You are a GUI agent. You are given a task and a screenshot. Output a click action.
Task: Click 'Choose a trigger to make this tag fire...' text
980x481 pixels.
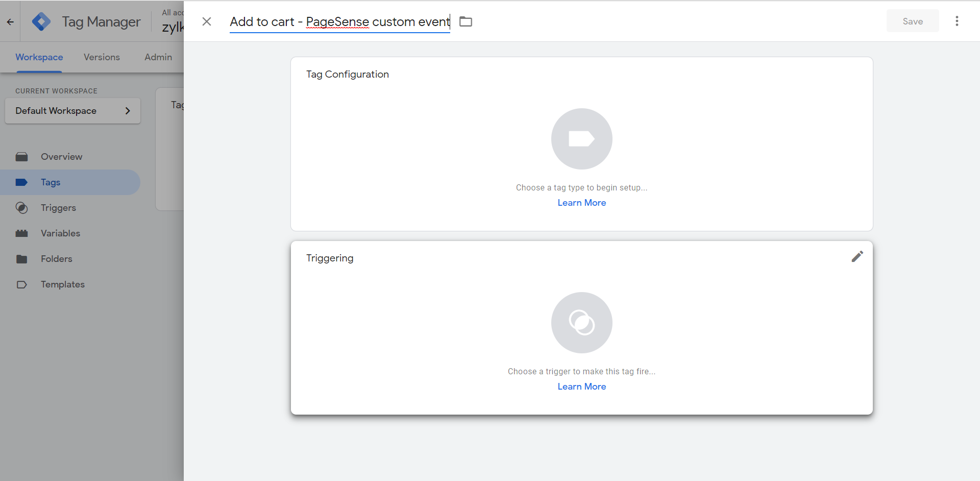(582, 372)
